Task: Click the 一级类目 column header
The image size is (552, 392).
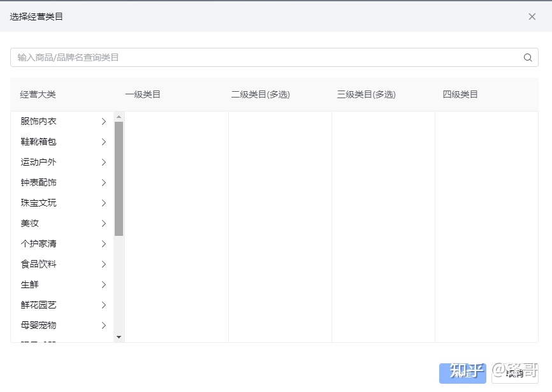Action: [x=141, y=93]
